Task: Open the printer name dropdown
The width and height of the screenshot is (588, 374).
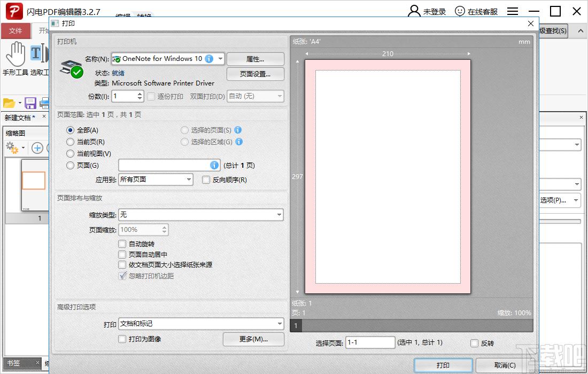Action: click(220, 59)
